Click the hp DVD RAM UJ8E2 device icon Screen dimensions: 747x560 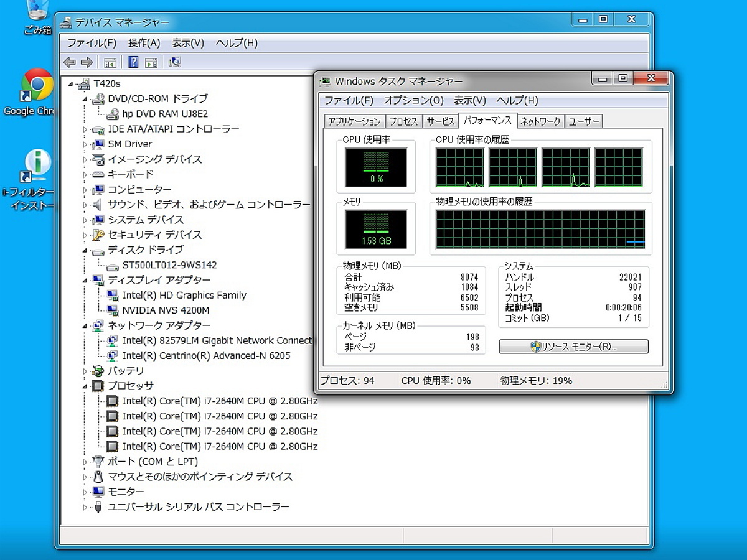pyautogui.click(x=113, y=114)
